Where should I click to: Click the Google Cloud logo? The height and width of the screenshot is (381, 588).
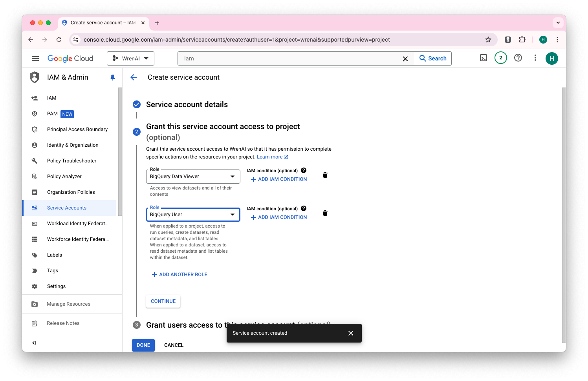point(70,58)
